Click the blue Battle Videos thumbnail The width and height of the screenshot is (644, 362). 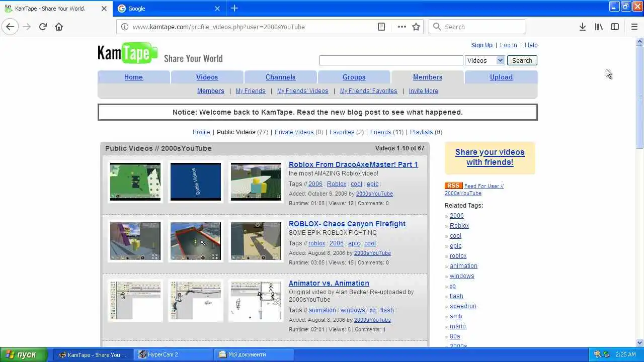click(x=195, y=182)
